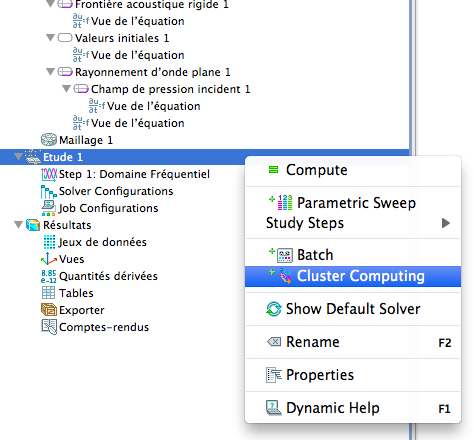This screenshot has height=440, width=474.
Task: Collapse Champ de pression incident 1
Action: [67, 89]
